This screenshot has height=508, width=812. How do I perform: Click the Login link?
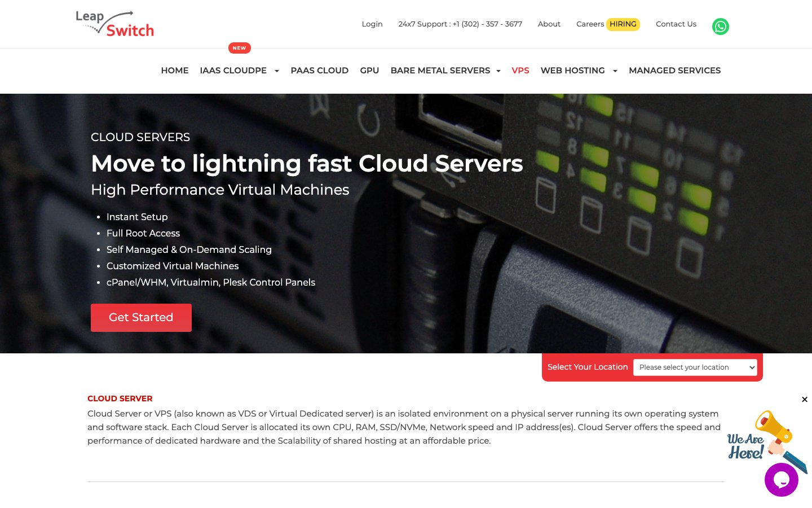pyautogui.click(x=372, y=24)
